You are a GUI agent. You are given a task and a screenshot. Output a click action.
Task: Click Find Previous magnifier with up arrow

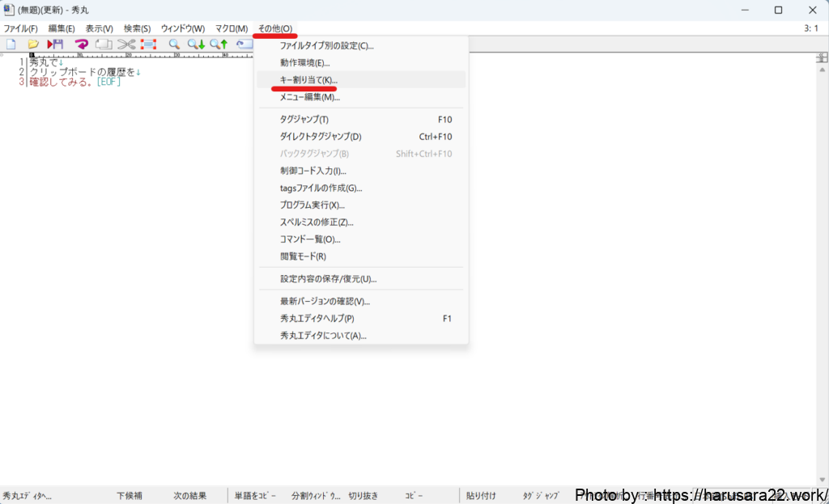point(219,44)
